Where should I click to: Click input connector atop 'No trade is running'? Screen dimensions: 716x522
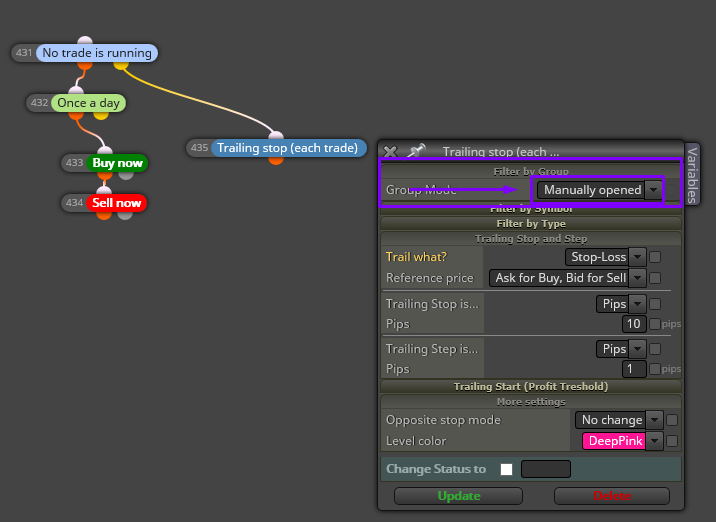coord(85,40)
